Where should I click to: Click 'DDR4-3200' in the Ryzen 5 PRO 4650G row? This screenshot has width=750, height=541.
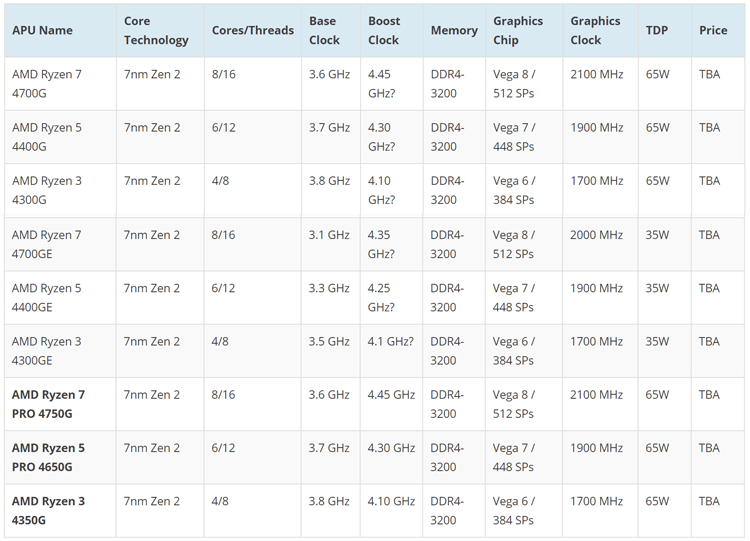click(x=447, y=457)
